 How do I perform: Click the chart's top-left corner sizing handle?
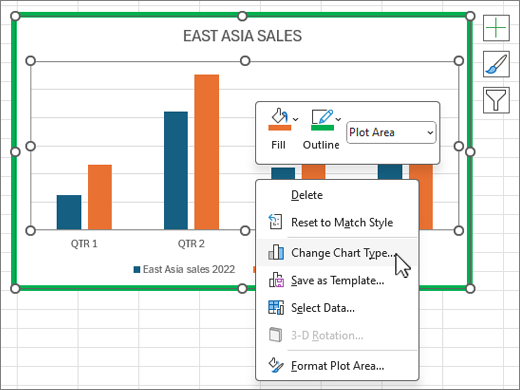click(15, 16)
